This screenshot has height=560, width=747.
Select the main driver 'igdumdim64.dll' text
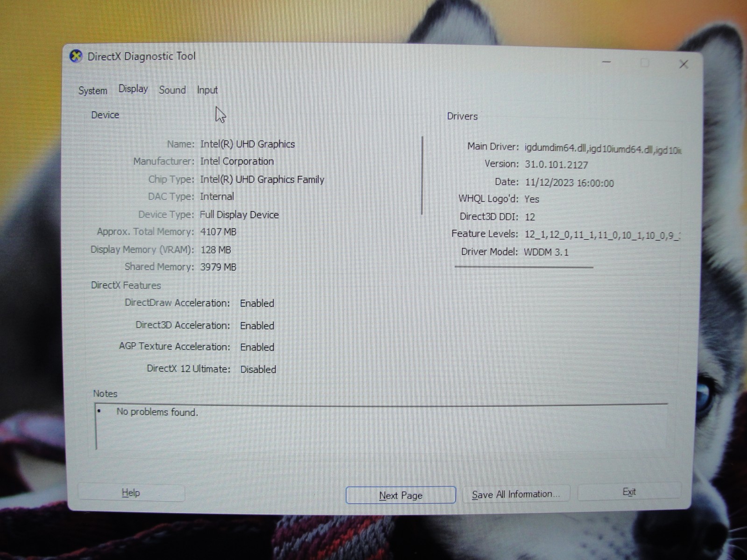(555, 148)
